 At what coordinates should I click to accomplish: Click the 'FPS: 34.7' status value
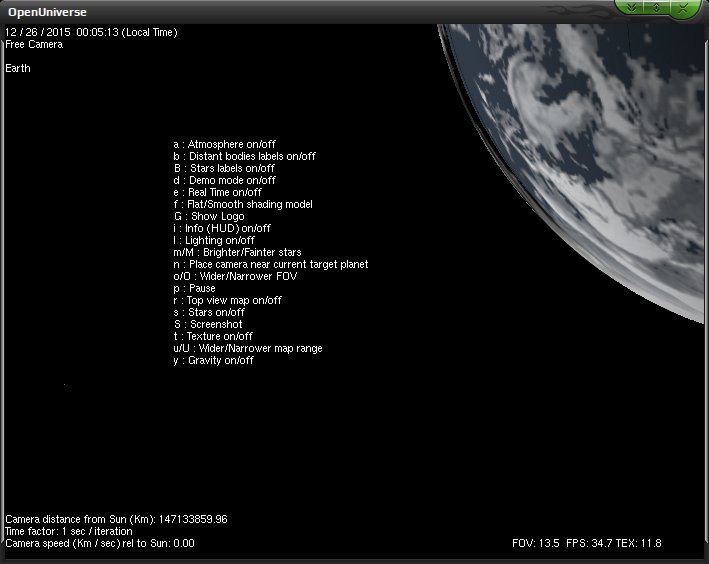(x=589, y=543)
